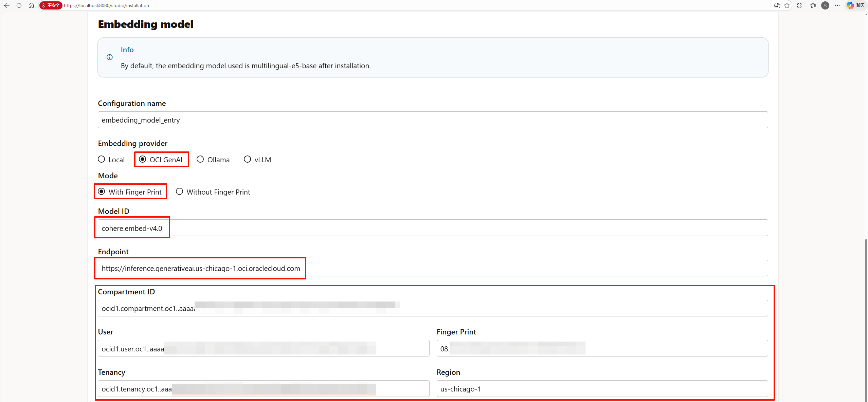Open the extensions puzzle icon
The width and height of the screenshot is (868, 402).
pos(799,5)
